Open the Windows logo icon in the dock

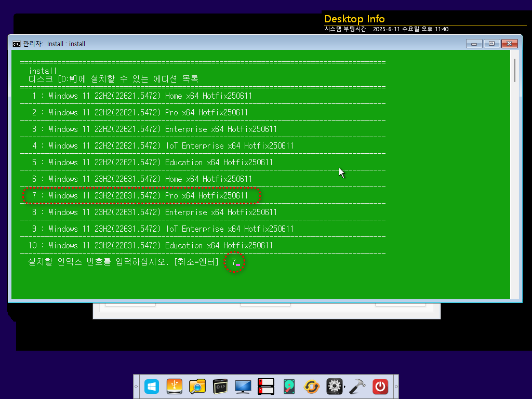[x=151, y=387]
